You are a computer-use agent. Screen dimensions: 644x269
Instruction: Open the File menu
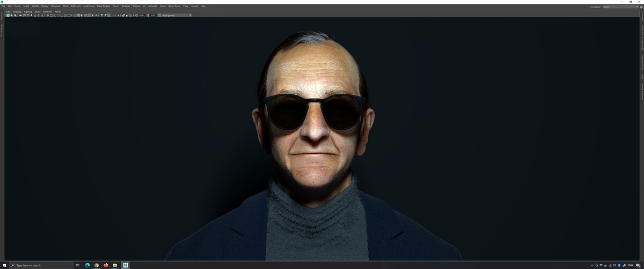click(3, 6)
